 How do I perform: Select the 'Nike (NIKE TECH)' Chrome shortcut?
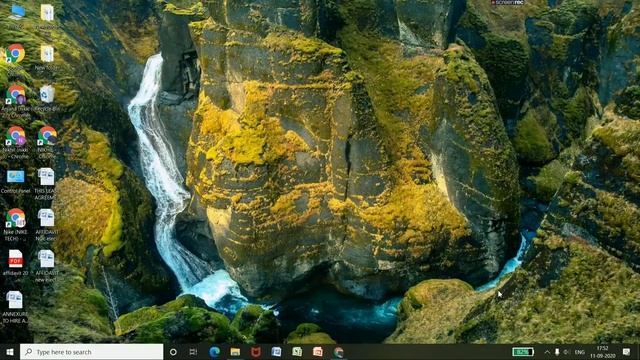point(16,224)
